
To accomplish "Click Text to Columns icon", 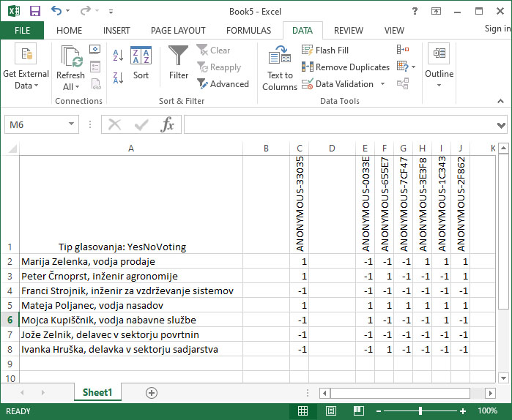I will [280, 55].
